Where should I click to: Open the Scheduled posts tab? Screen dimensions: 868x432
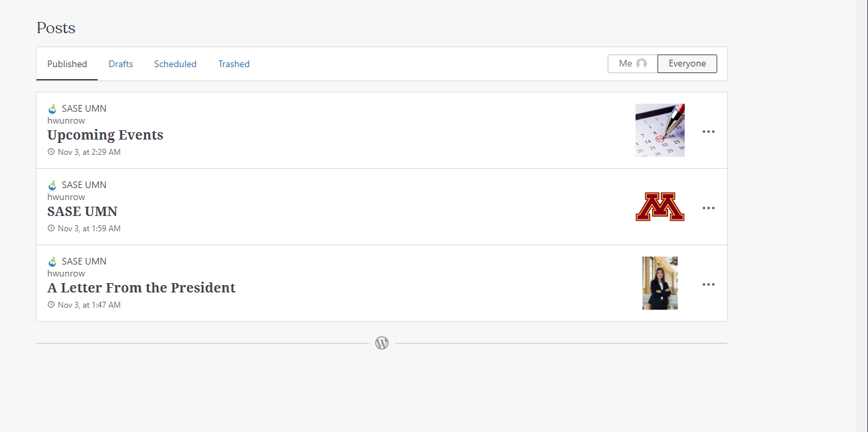click(175, 64)
